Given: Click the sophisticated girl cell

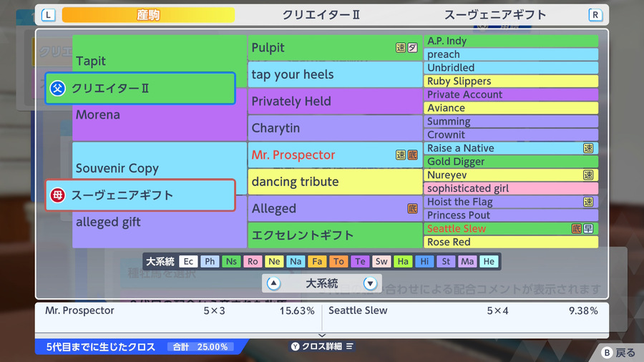Looking at the screenshot, I should point(510,188).
